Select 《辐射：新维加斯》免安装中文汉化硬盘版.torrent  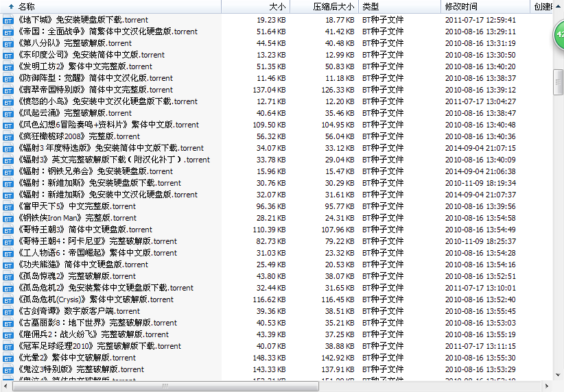[108, 195]
